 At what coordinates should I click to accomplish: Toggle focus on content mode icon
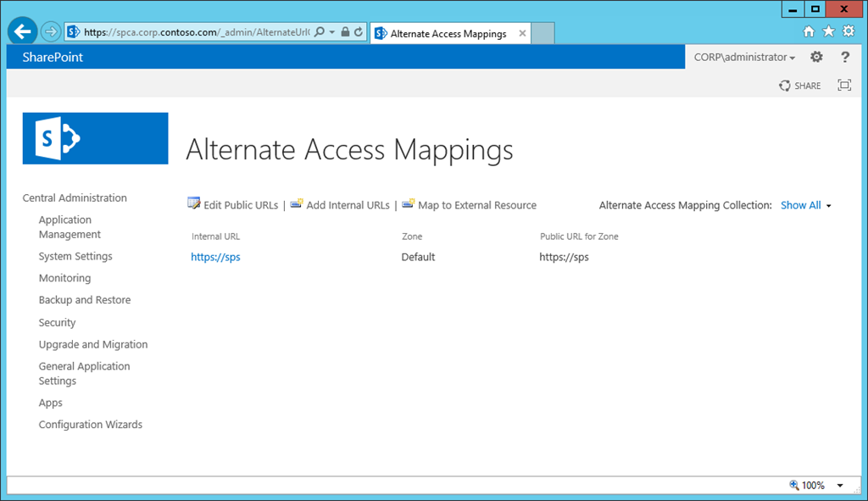click(x=844, y=86)
